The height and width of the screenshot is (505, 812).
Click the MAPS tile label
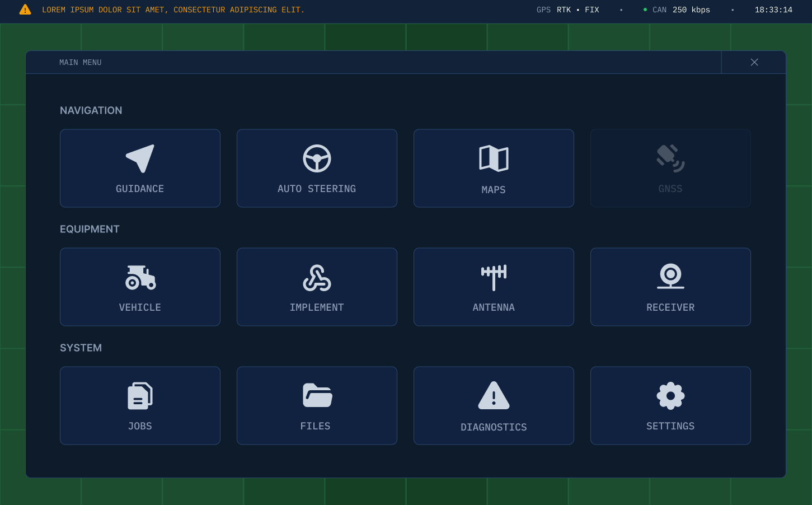click(x=494, y=190)
